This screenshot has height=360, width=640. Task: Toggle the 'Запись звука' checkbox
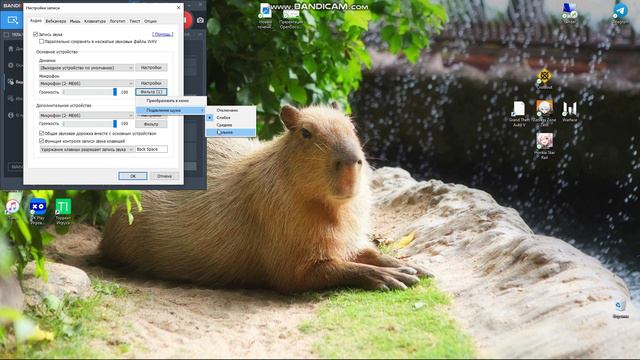pyautogui.click(x=36, y=34)
